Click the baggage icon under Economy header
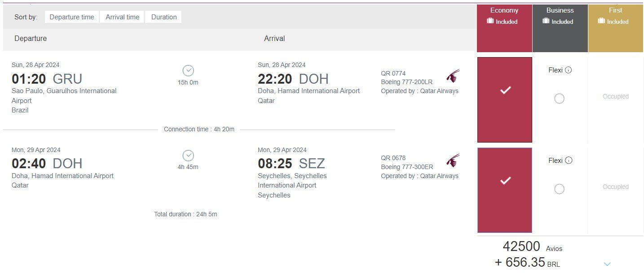644x273 pixels. click(490, 21)
